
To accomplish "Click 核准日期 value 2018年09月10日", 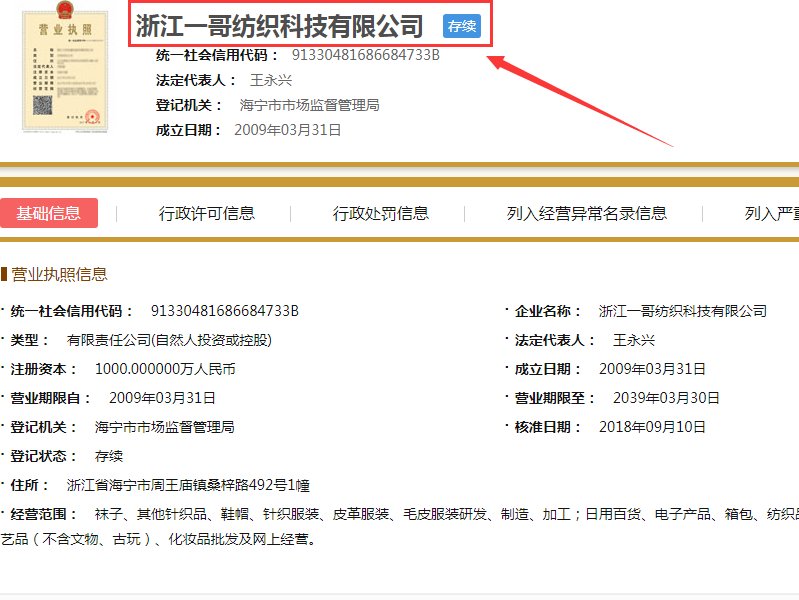I will pyautogui.click(x=652, y=427).
